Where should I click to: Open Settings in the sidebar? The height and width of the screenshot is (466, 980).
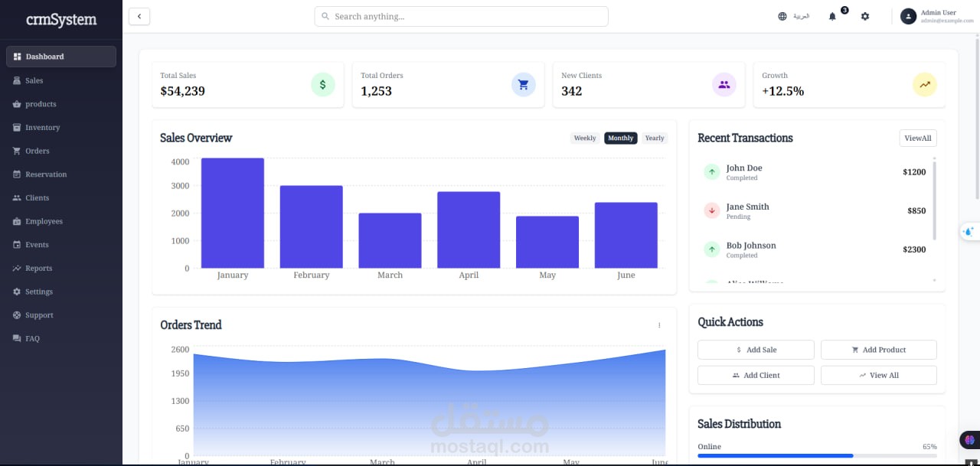pos(61,292)
